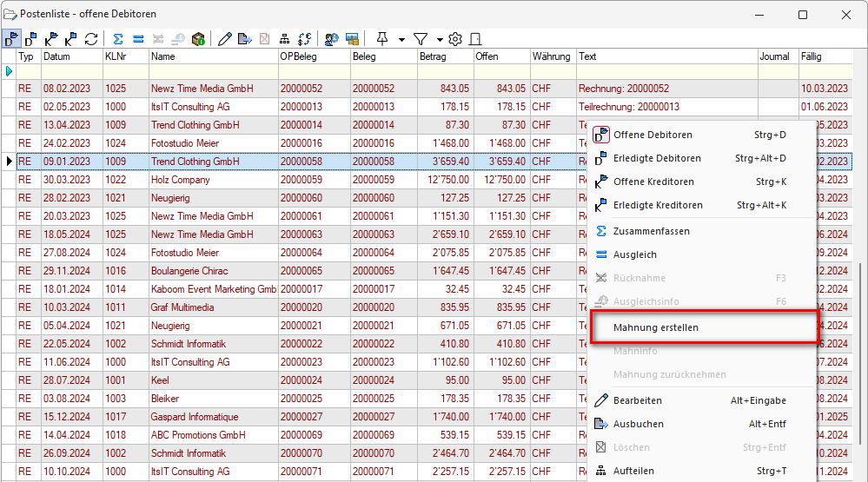Refresh the list with the circular arrows icon
This screenshot has height=482, width=868.
point(91,39)
